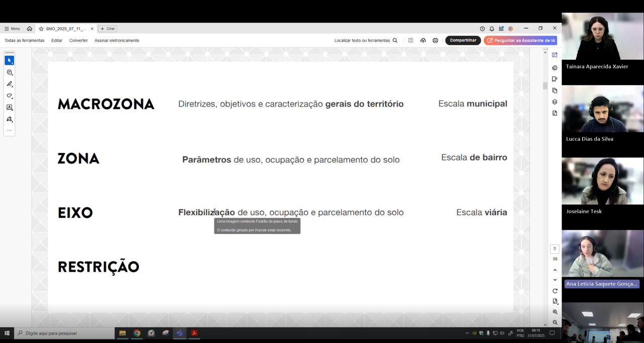Click the Escala viária text
Image resolution: width=644 pixels, height=343 pixels.
pyautogui.click(x=481, y=212)
